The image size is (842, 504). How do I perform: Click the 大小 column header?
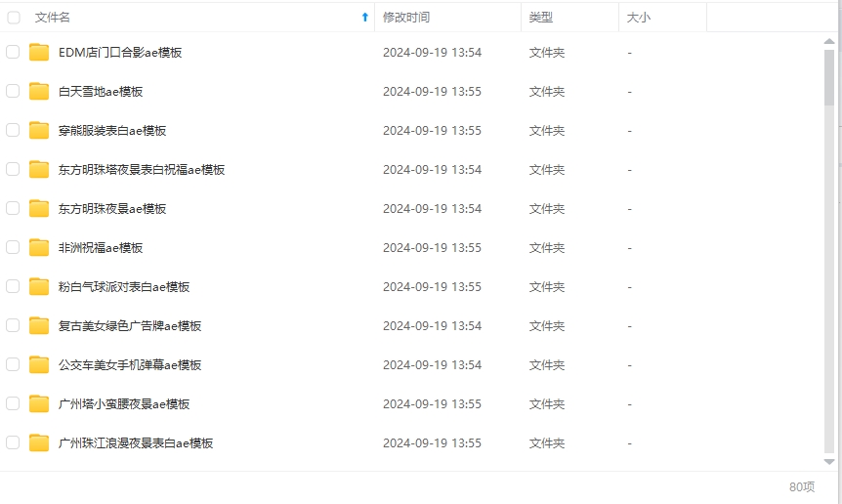click(639, 18)
